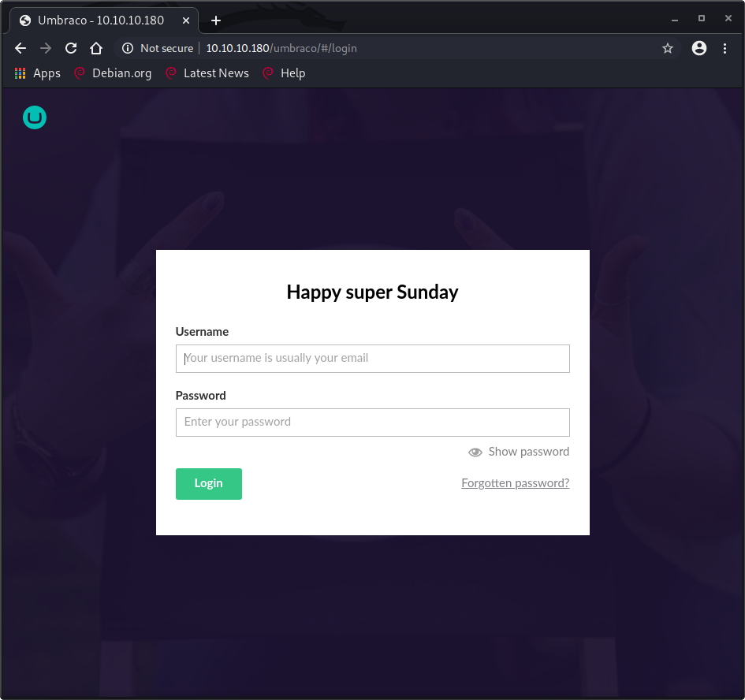The height and width of the screenshot is (700, 745).
Task: Click the browser forward arrow
Action: click(46, 48)
